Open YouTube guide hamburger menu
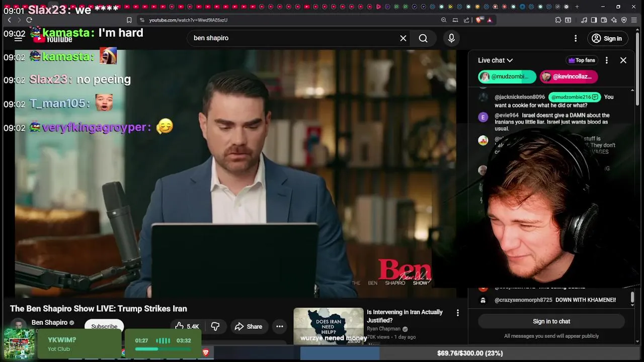This screenshot has width=644, height=362. pyautogui.click(x=19, y=38)
